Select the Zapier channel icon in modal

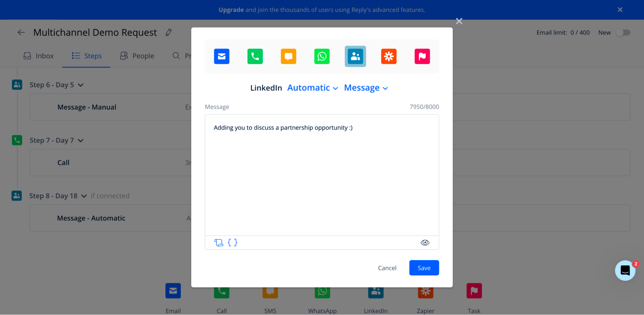(389, 56)
